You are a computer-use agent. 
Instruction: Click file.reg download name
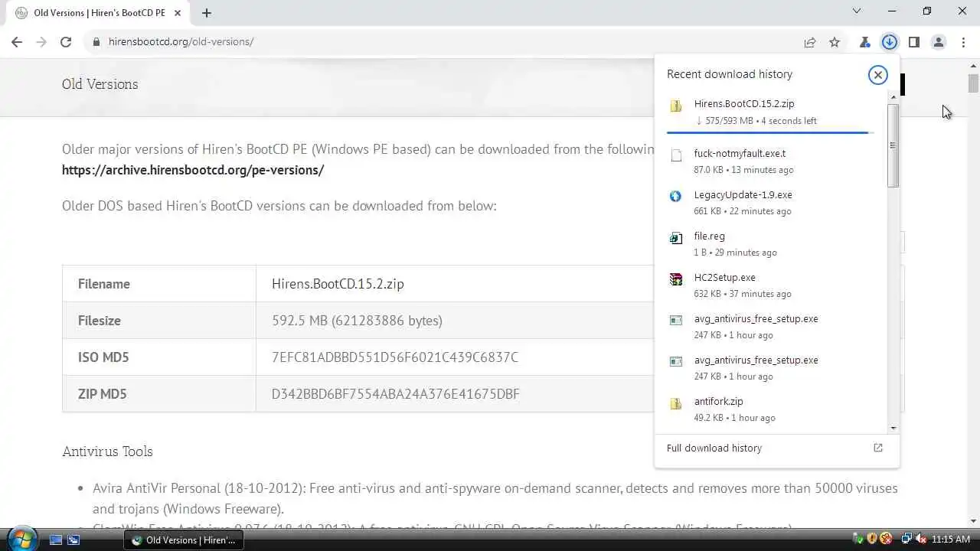click(709, 236)
